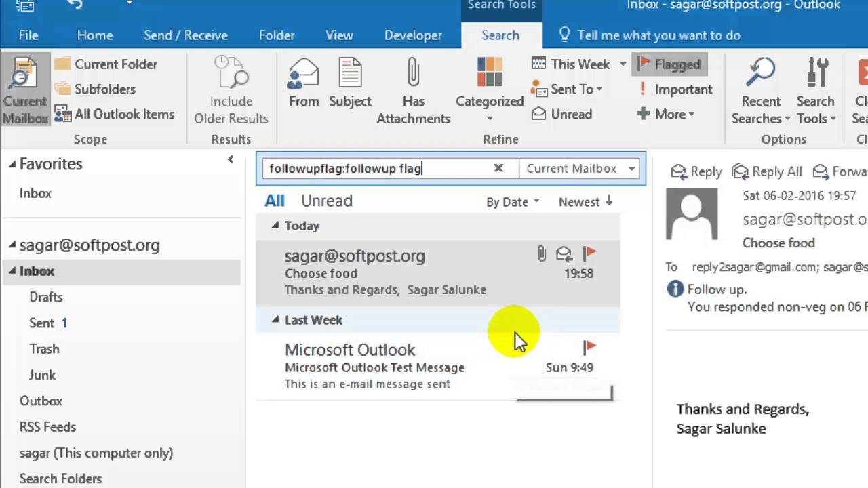Filter by Has Attachments
This screenshot has height=488, width=868.
pyautogui.click(x=414, y=91)
